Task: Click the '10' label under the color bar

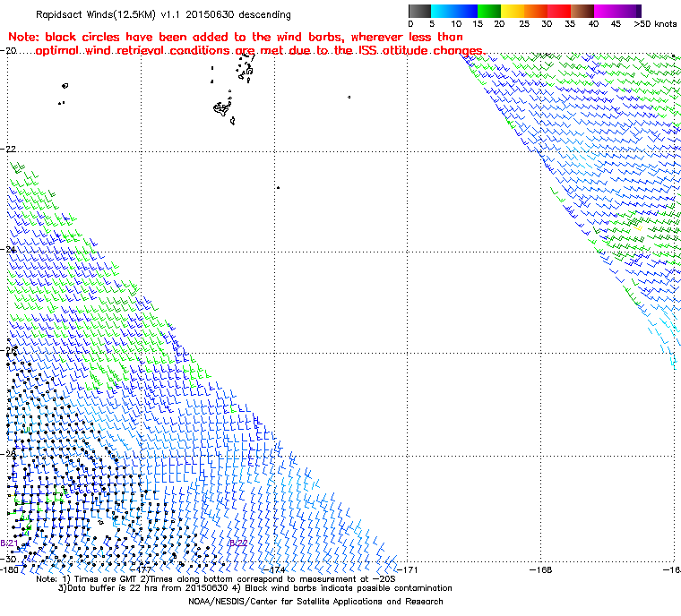Action: tap(456, 24)
